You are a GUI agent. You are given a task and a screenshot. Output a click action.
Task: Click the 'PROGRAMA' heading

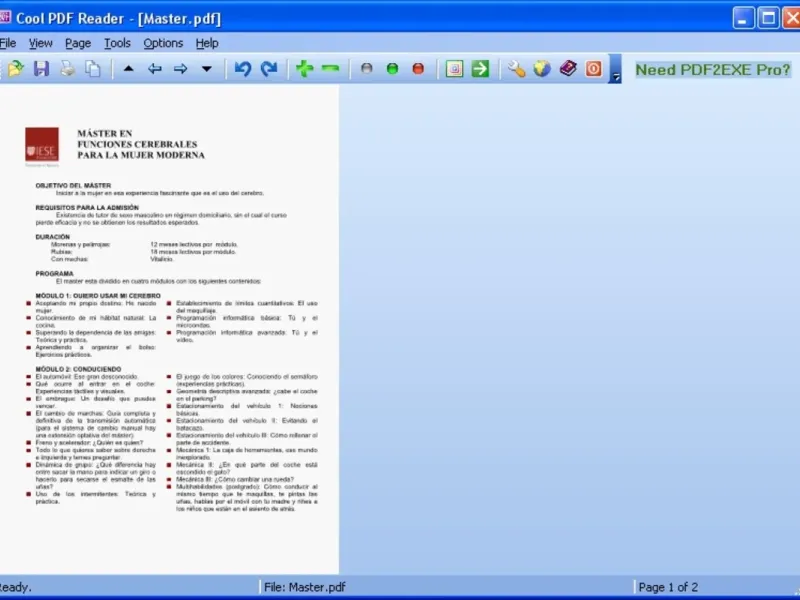tap(54, 273)
